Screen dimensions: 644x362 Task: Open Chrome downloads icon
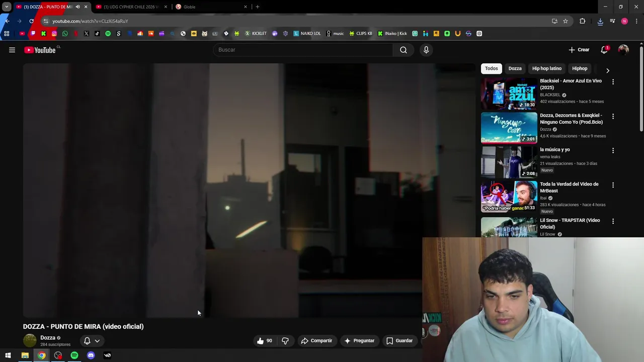(600, 21)
